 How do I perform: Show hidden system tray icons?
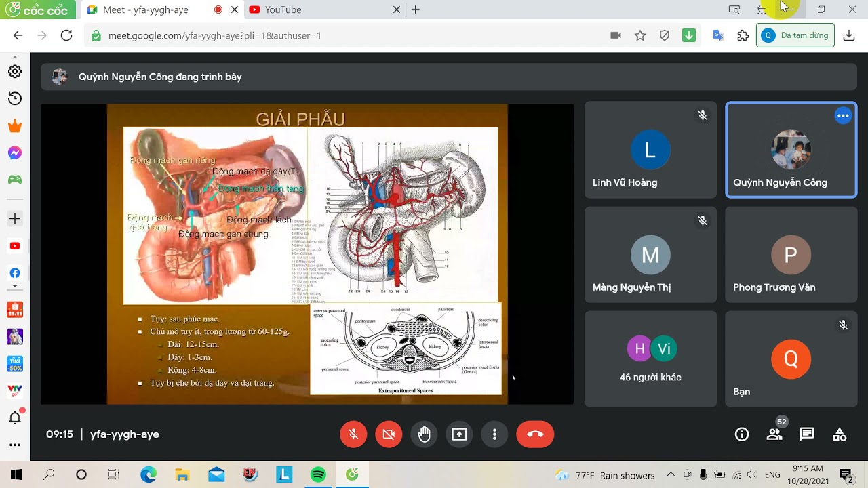coord(671,474)
